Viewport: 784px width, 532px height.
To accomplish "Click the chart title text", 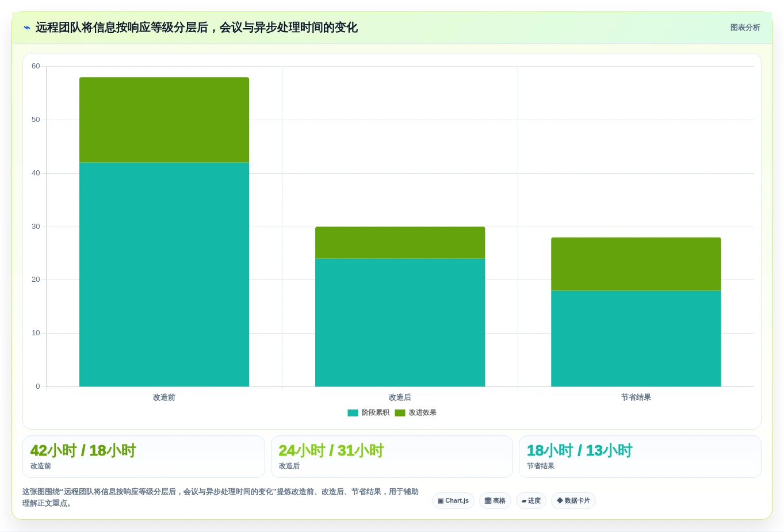I will (197, 28).
